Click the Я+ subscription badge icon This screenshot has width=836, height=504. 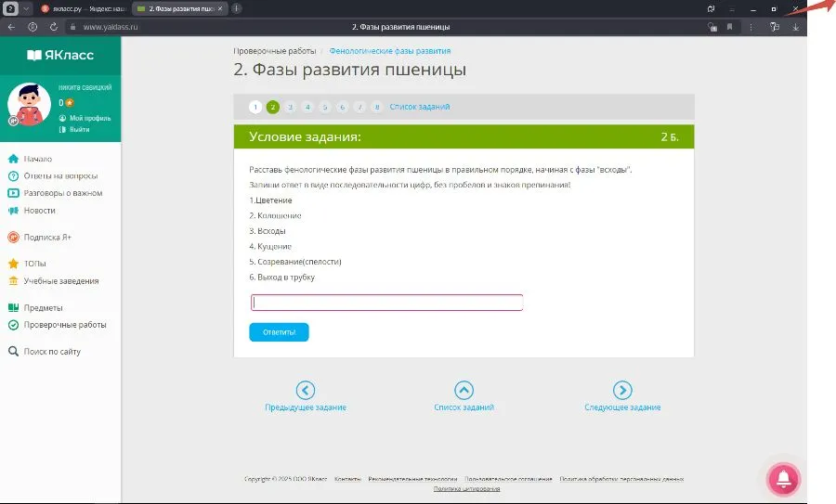pos(13,237)
